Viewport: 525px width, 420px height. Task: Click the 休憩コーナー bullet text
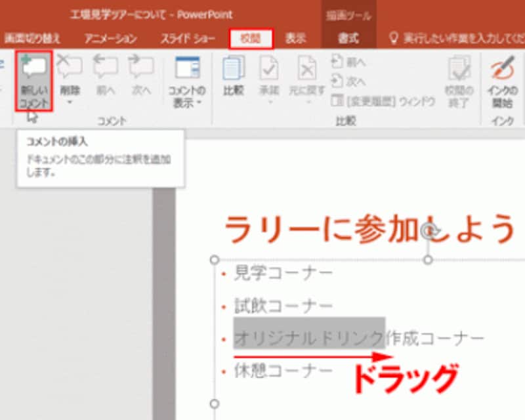point(283,371)
